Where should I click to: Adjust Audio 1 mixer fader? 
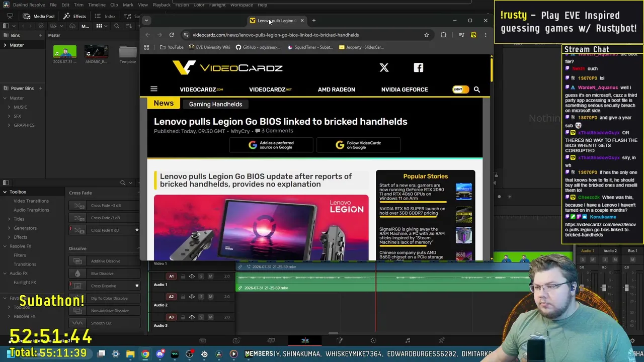pyautogui.click(x=582, y=288)
